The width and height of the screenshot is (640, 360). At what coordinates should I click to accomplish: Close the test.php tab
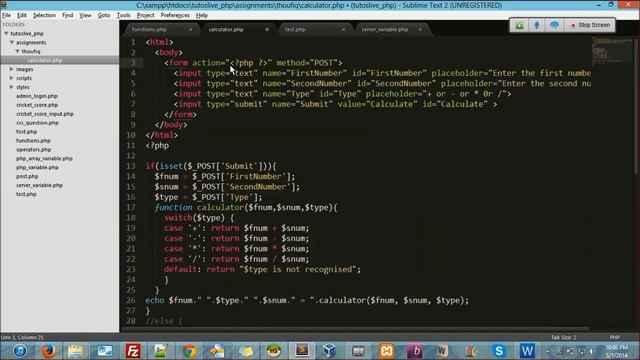point(343,29)
